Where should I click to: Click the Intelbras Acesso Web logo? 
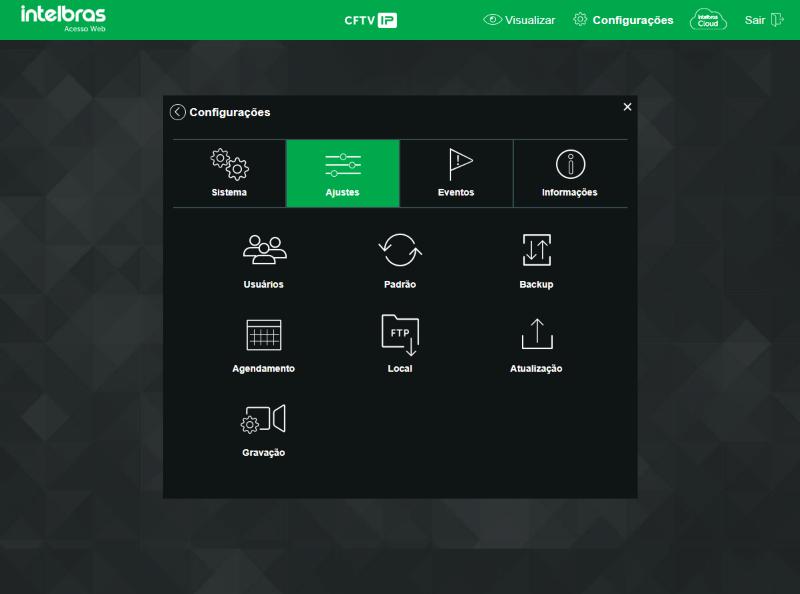[x=63, y=18]
